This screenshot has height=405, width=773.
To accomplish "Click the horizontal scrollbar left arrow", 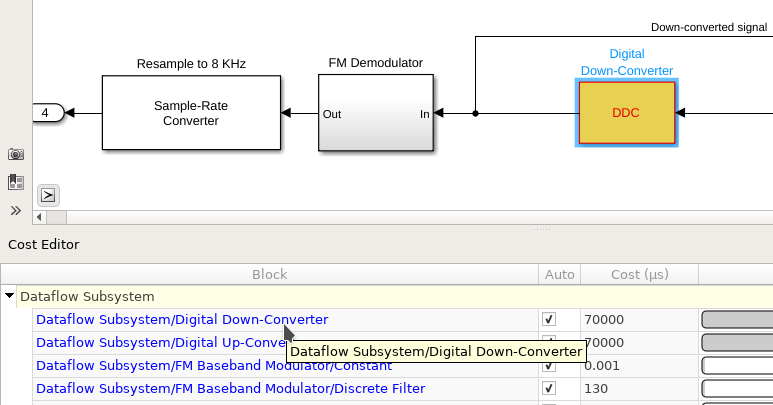I will (39, 217).
